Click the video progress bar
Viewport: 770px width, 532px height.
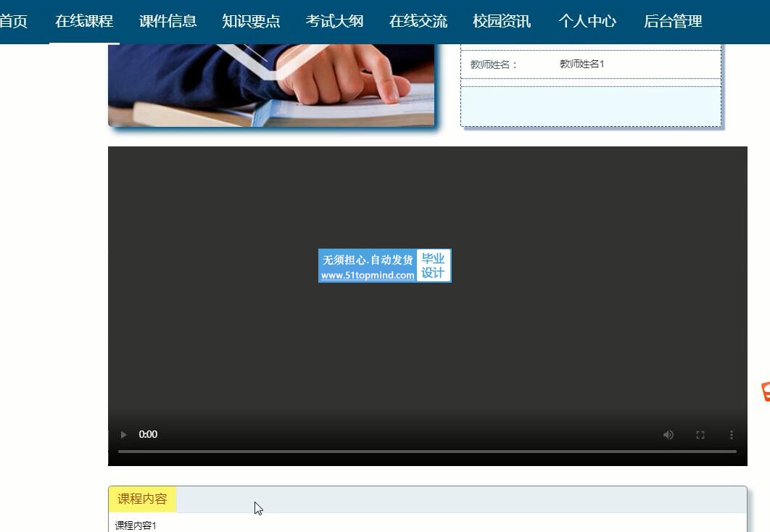427,452
